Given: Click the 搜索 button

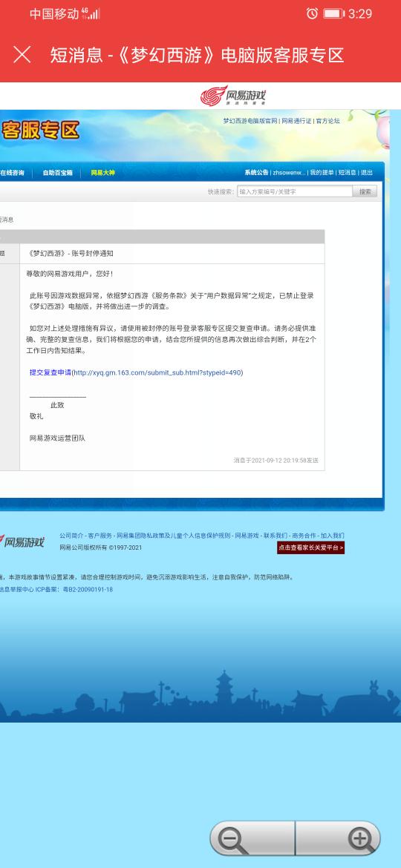Looking at the screenshot, I should (x=365, y=191).
